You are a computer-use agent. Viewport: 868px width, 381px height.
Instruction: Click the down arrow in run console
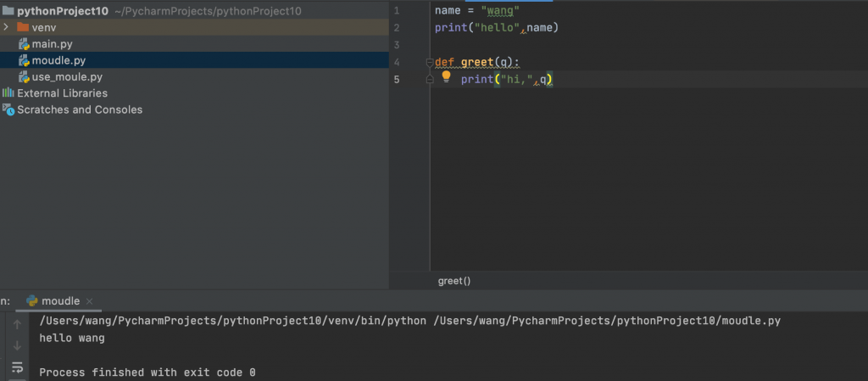click(17, 345)
